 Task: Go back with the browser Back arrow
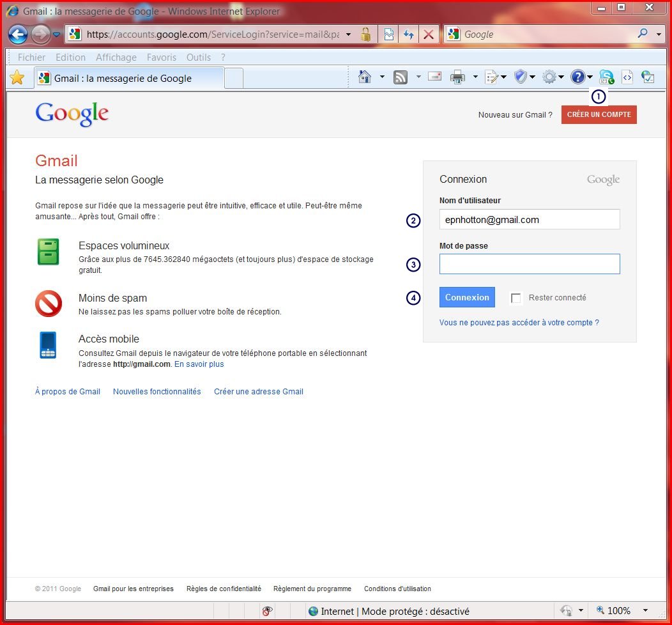tap(18, 35)
